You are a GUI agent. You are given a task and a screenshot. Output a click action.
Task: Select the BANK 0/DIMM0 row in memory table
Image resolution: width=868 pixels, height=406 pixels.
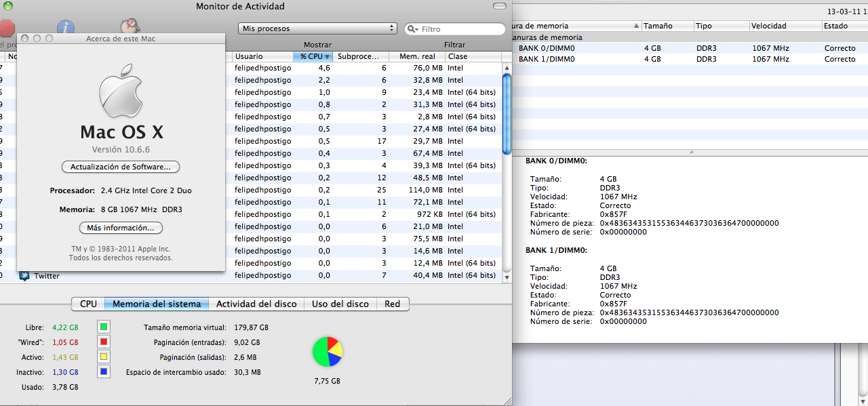[690, 48]
